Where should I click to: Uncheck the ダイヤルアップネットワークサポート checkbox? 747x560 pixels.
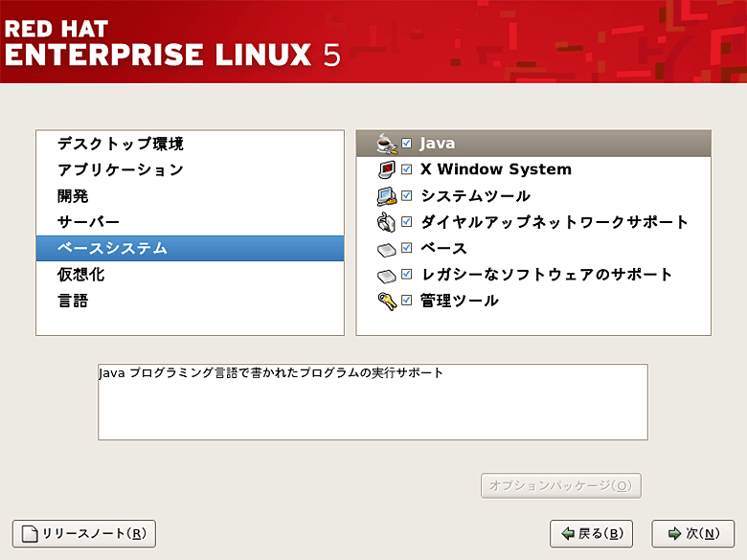pos(407,222)
